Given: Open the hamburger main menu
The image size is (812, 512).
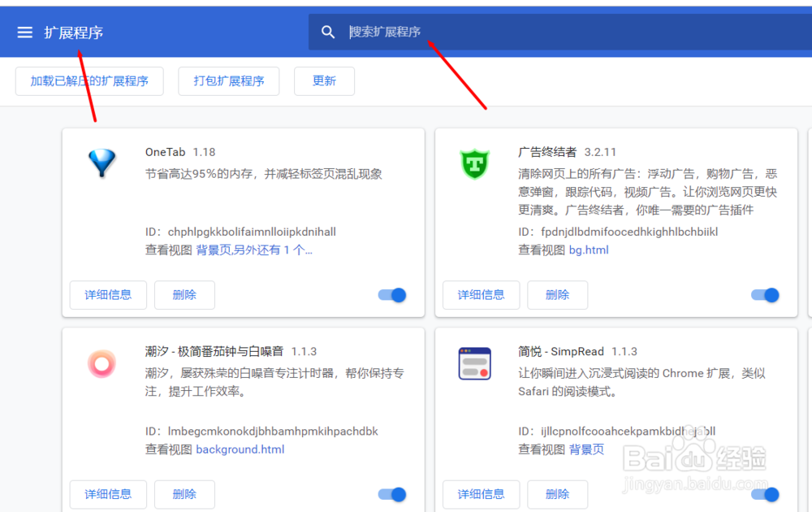Looking at the screenshot, I should point(25,33).
